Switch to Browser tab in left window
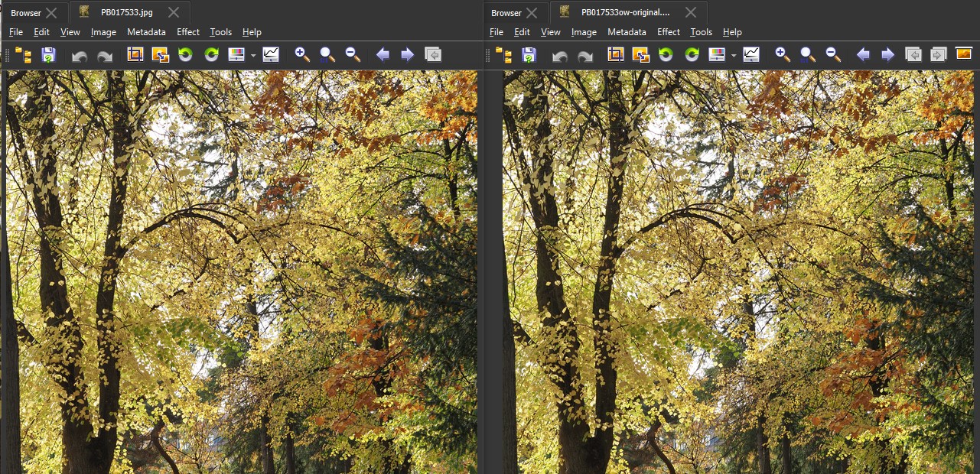The height and width of the screenshot is (474, 980). (x=26, y=13)
